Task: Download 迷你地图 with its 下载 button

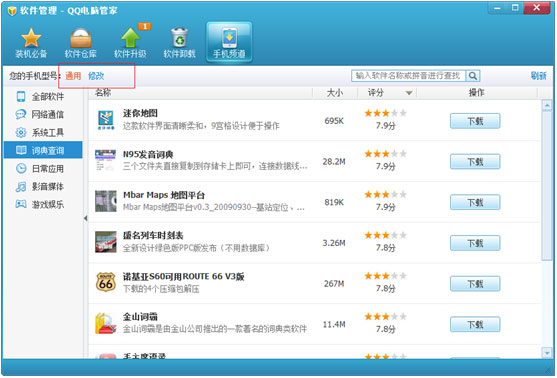Action: [x=475, y=121]
